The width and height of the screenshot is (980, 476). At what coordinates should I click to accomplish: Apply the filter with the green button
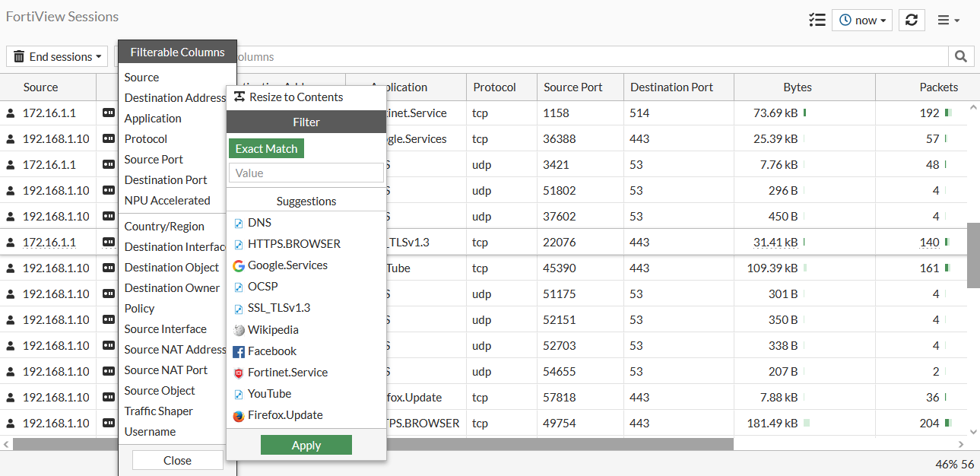click(x=306, y=445)
